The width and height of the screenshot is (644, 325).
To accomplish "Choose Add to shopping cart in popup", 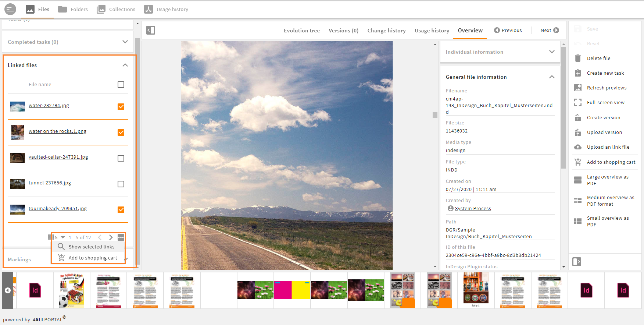I will pos(89,258).
